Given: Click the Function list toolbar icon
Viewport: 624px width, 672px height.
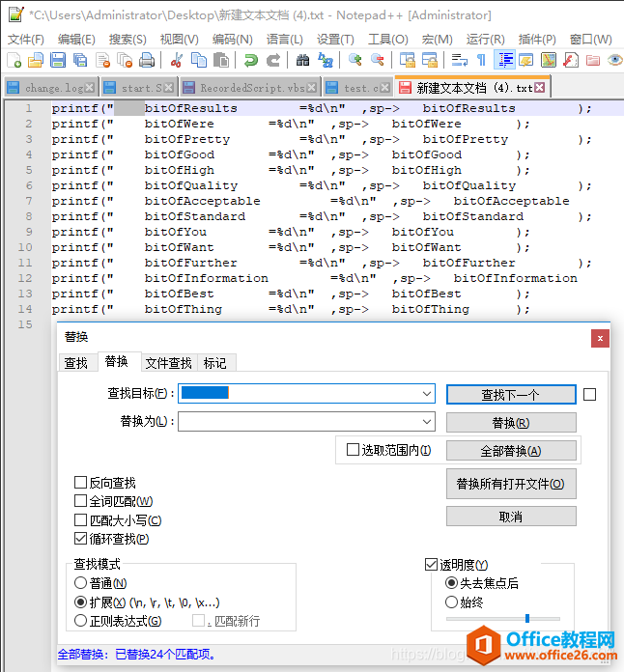Looking at the screenshot, I should pyautogui.click(x=571, y=60).
